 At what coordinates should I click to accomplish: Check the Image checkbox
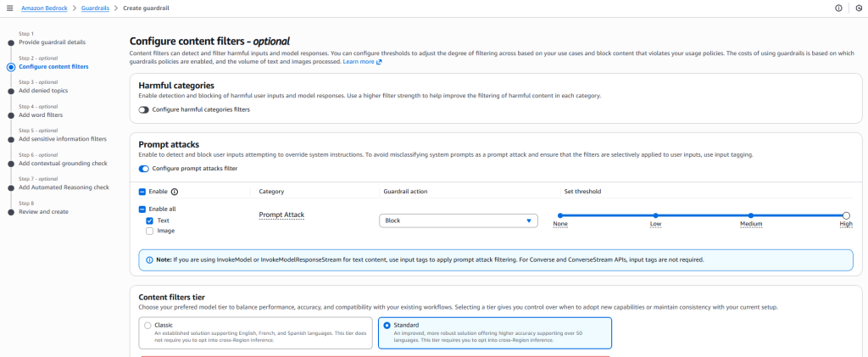click(150, 231)
